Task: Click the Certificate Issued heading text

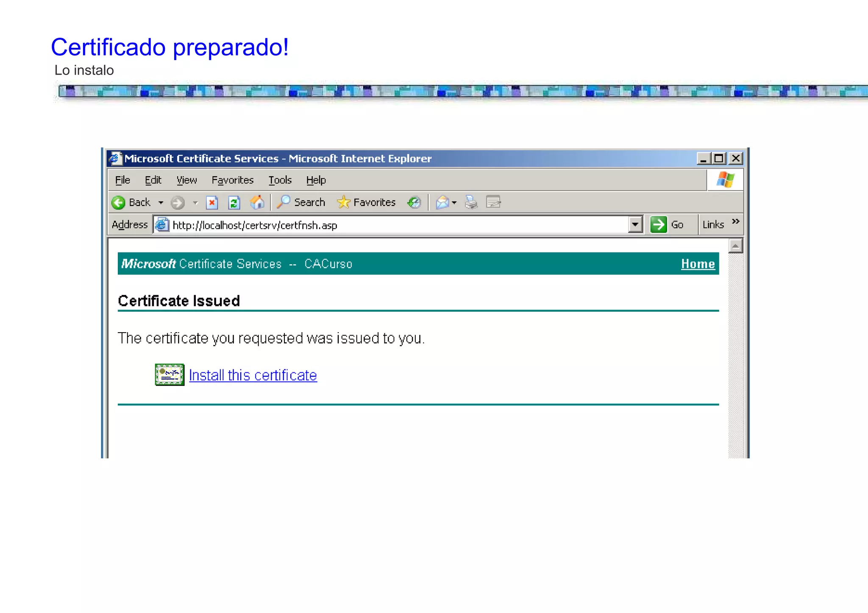Action: tap(179, 301)
